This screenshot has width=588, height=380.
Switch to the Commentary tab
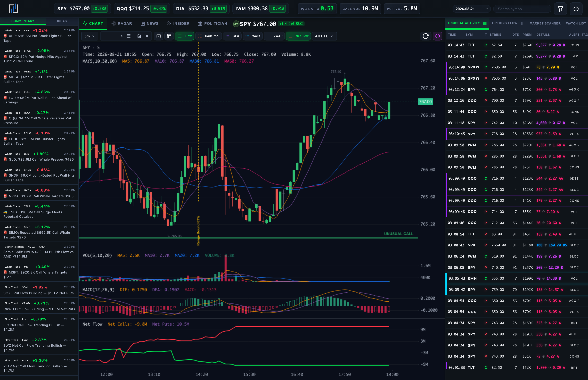23,21
